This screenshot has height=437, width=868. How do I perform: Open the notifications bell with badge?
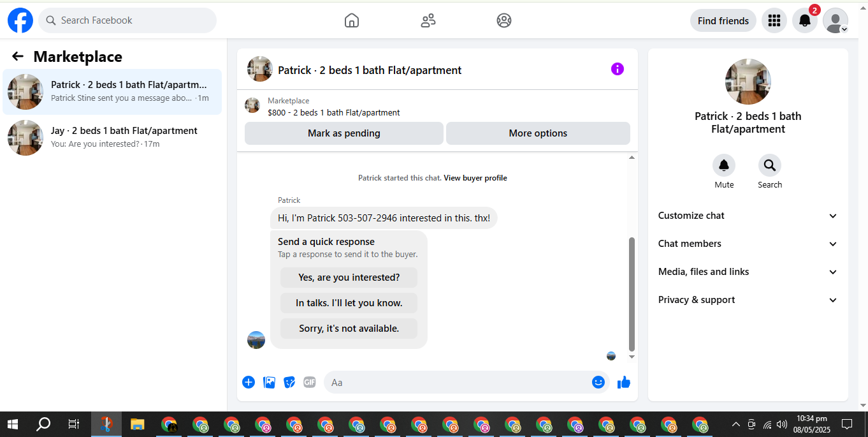[x=805, y=20]
